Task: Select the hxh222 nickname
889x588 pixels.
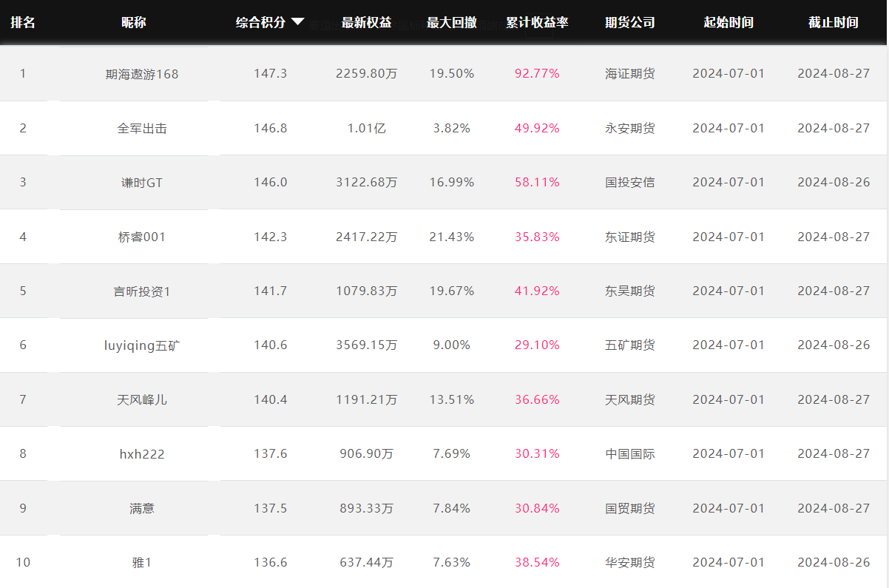Action: click(142, 453)
